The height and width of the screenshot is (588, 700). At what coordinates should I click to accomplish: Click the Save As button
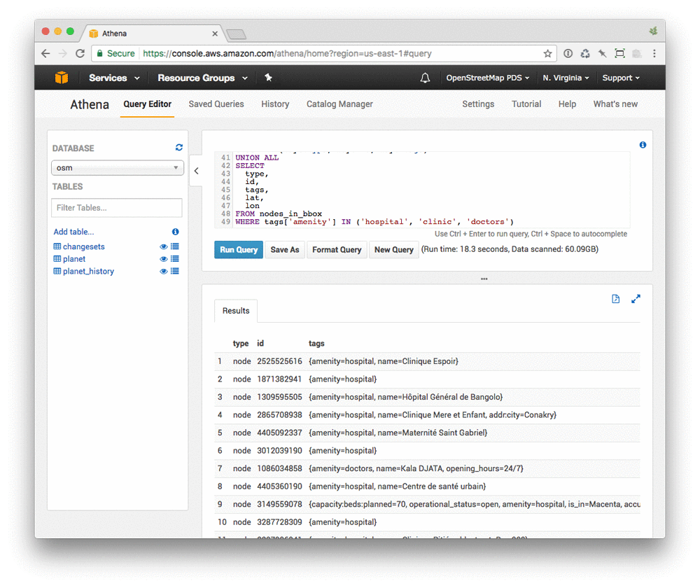[x=285, y=250]
